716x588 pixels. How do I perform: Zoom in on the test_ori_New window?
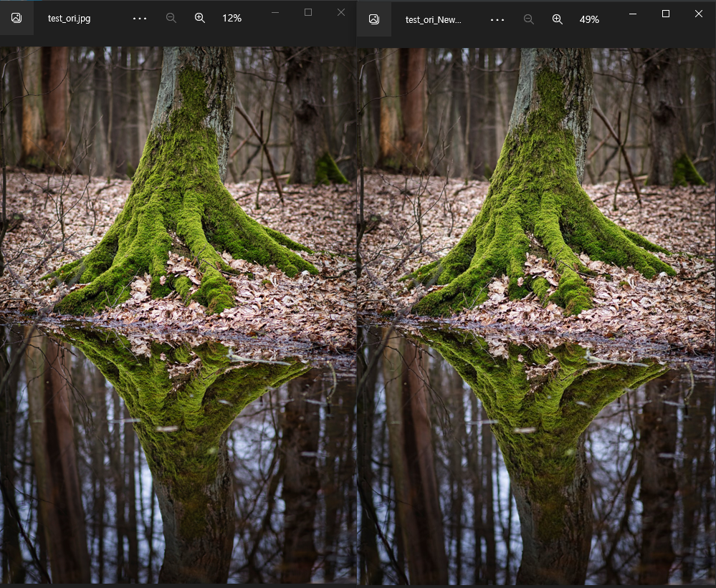[557, 19]
